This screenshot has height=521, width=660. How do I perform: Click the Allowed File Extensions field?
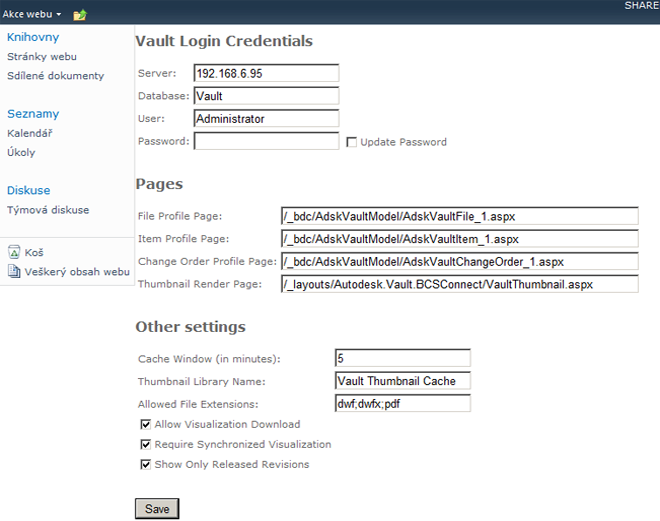[x=403, y=403]
